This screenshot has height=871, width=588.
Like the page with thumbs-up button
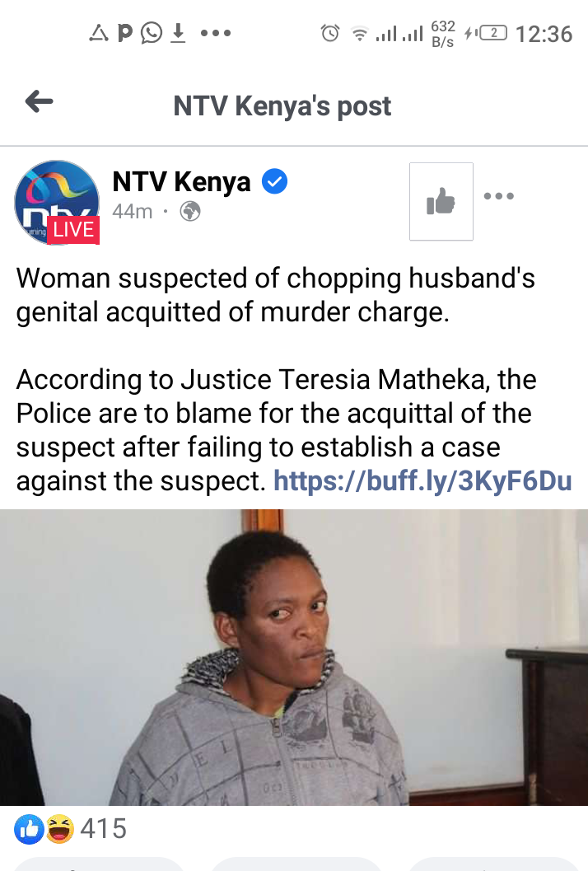pos(441,201)
